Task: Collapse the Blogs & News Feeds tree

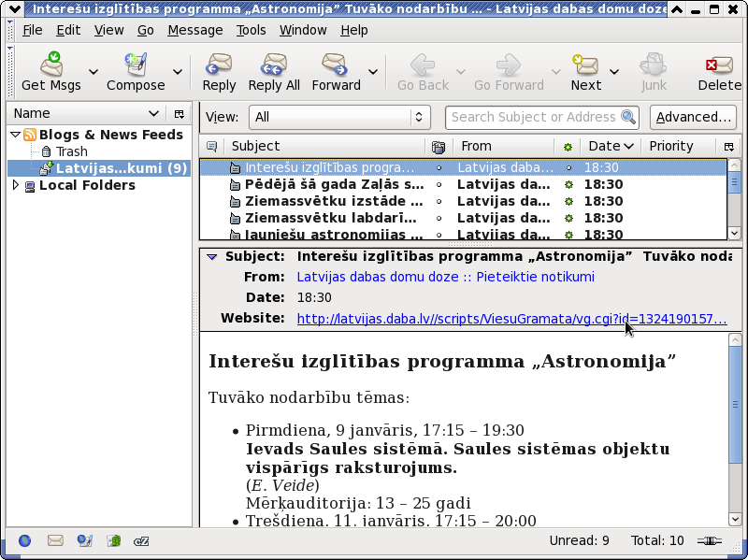Action: coord(15,135)
